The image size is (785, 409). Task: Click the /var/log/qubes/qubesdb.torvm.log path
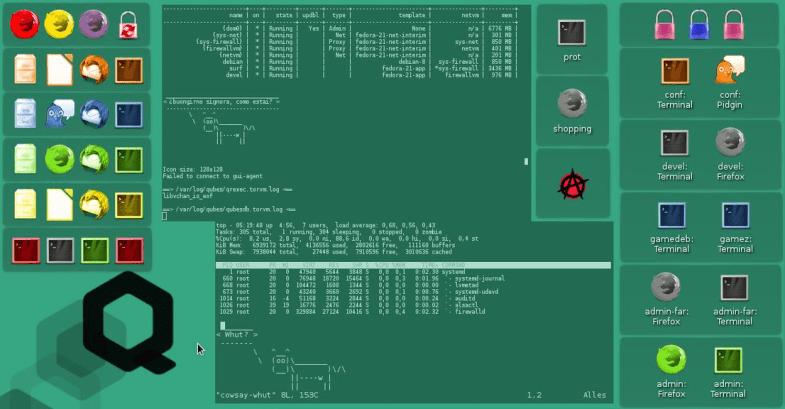coord(229,209)
